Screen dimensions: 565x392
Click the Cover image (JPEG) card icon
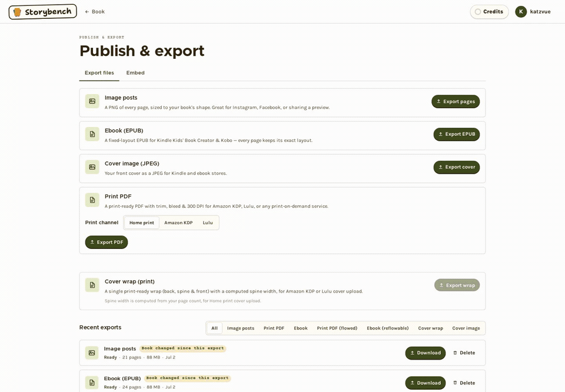[92, 167]
